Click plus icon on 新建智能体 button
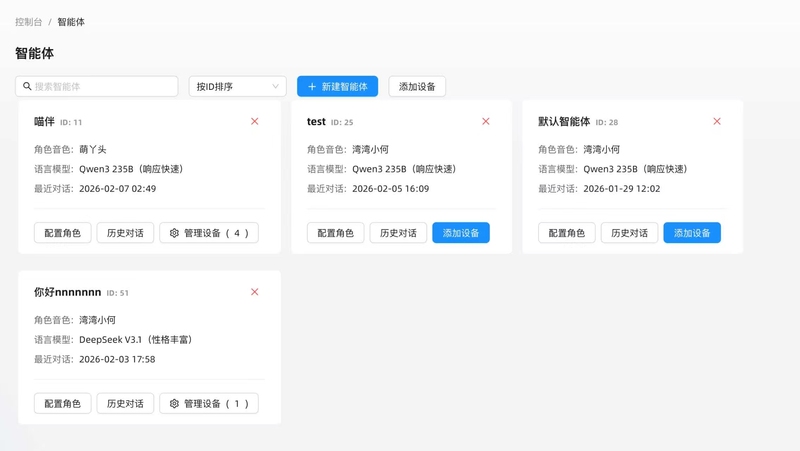Viewport: 800px width, 451px height. [312, 87]
